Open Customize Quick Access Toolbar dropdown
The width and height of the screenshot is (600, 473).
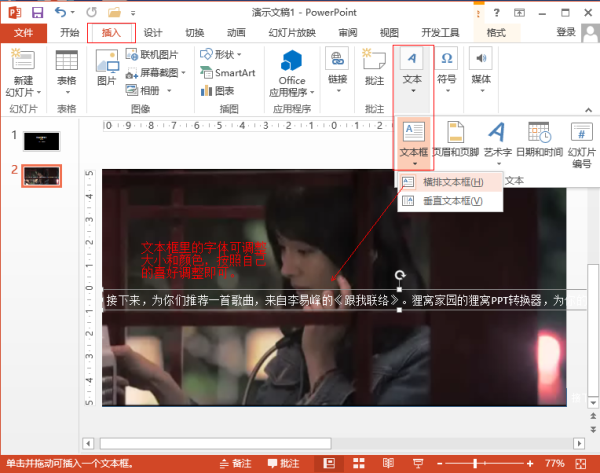click(133, 13)
